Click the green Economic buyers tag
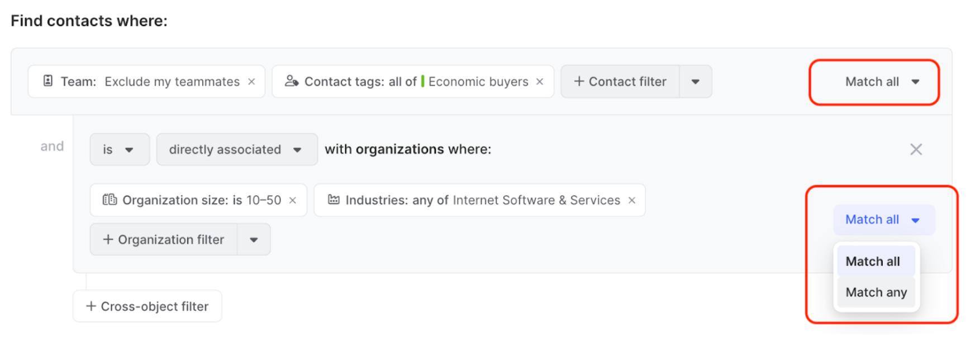 [478, 82]
